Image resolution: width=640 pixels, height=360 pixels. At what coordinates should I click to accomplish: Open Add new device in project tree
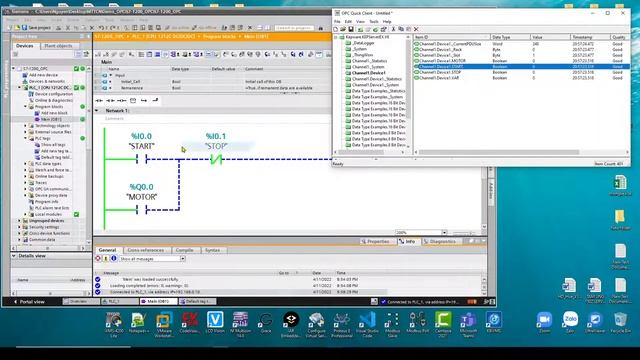[43, 75]
